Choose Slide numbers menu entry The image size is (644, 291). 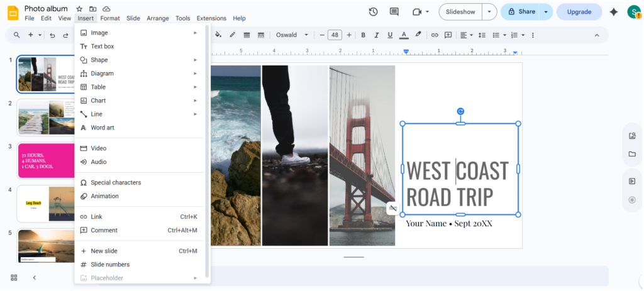point(139,265)
